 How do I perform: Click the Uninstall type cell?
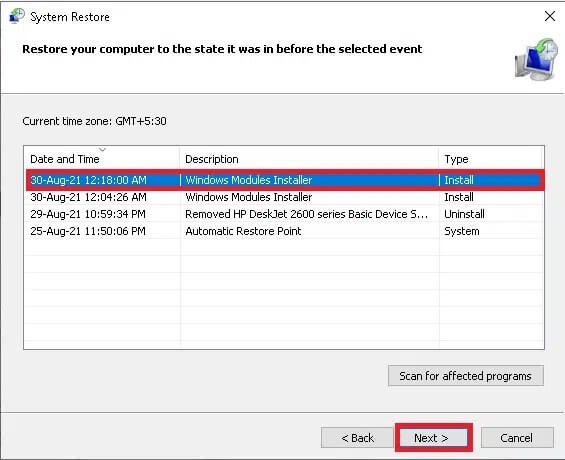(464, 214)
